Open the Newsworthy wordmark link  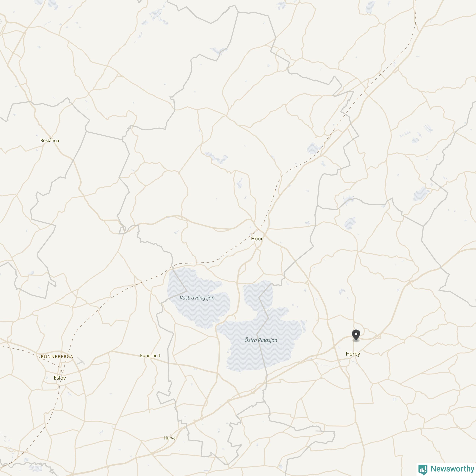click(x=452, y=468)
